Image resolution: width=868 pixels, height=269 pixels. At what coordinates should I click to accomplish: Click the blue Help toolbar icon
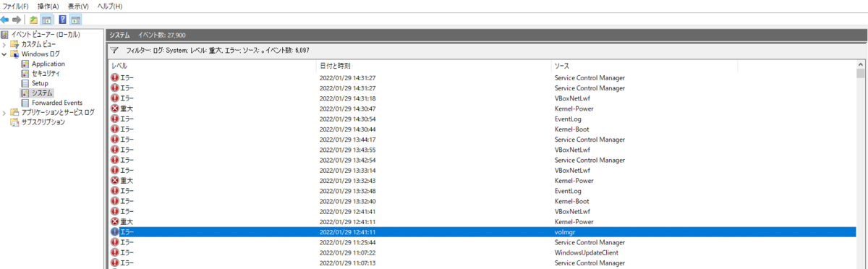pyautogui.click(x=63, y=20)
